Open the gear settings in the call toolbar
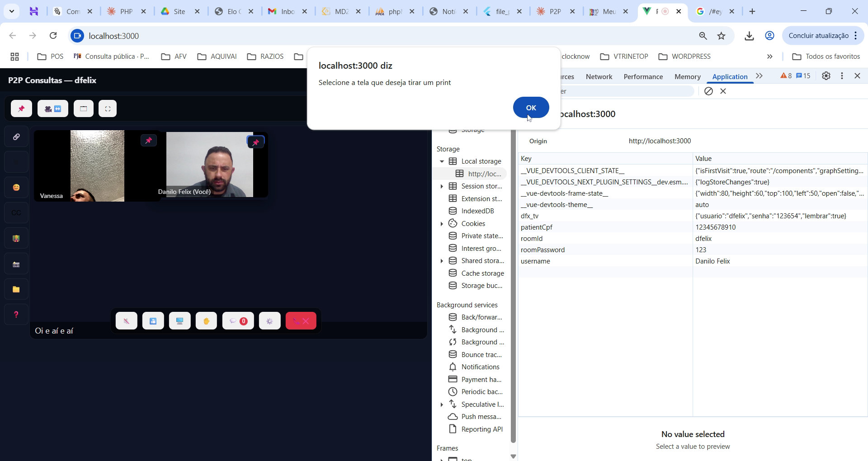Image resolution: width=868 pixels, height=461 pixels. pos(269,321)
